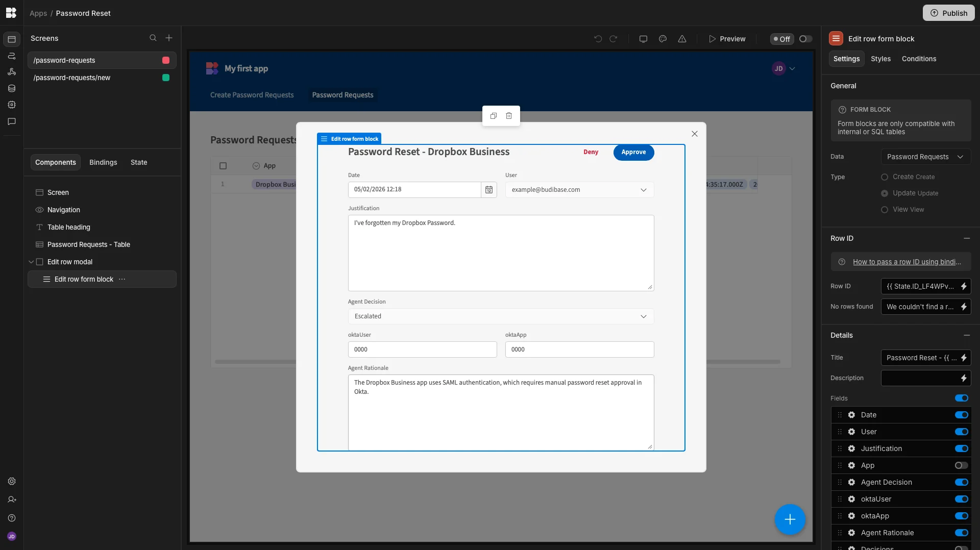Toggle all Fields master switch
Viewport: 980px width, 550px height.
[962, 398]
